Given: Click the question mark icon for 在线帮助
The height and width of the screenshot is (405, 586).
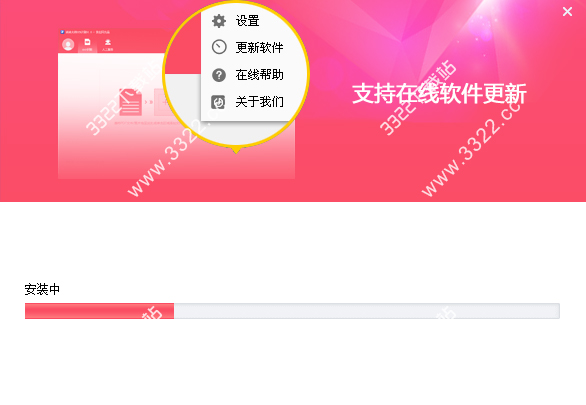Looking at the screenshot, I should (219, 75).
